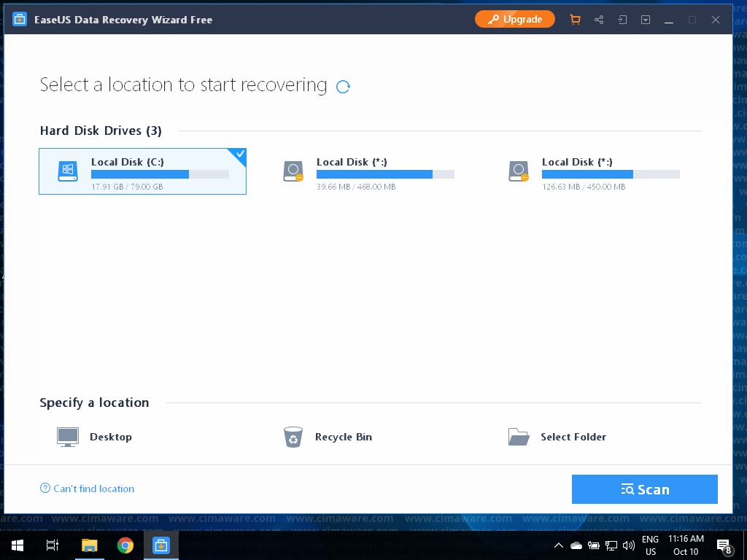The height and width of the screenshot is (560, 747).
Task: Click the blue Scan button
Action: pos(644,489)
